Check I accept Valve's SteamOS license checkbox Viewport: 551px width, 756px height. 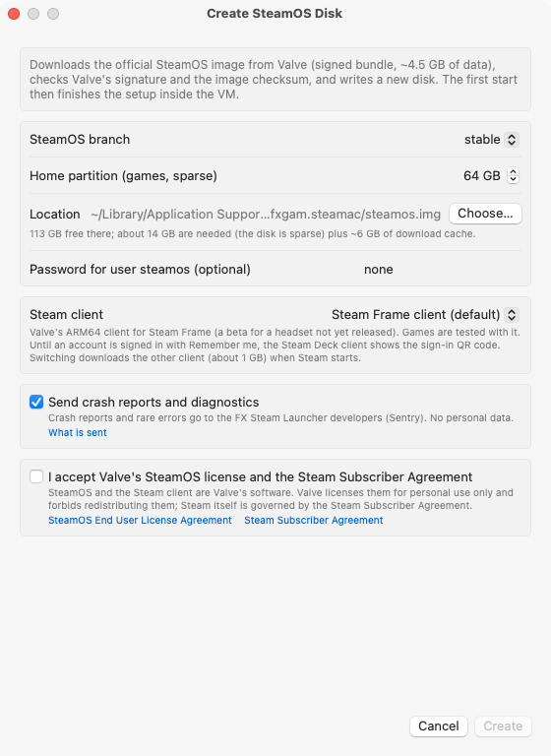tap(36, 476)
